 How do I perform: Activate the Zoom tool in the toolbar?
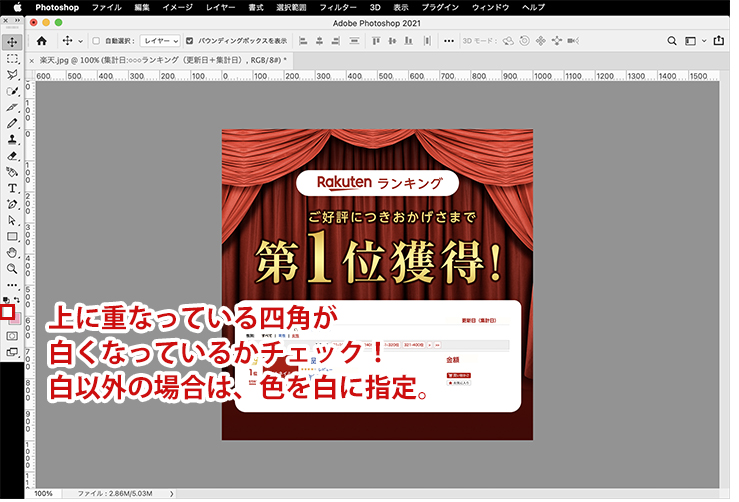coord(12,268)
